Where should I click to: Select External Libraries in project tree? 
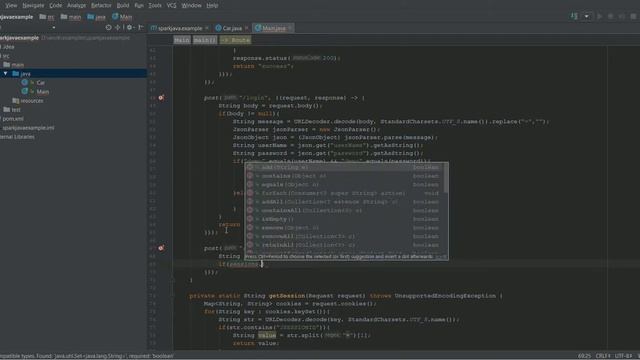click(x=17, y=136)
